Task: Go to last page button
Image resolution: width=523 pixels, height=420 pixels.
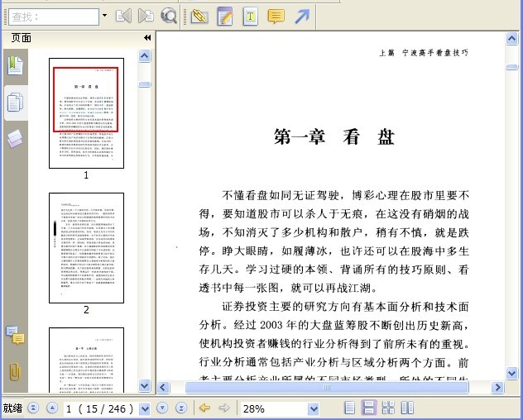Action: (181, 408)
